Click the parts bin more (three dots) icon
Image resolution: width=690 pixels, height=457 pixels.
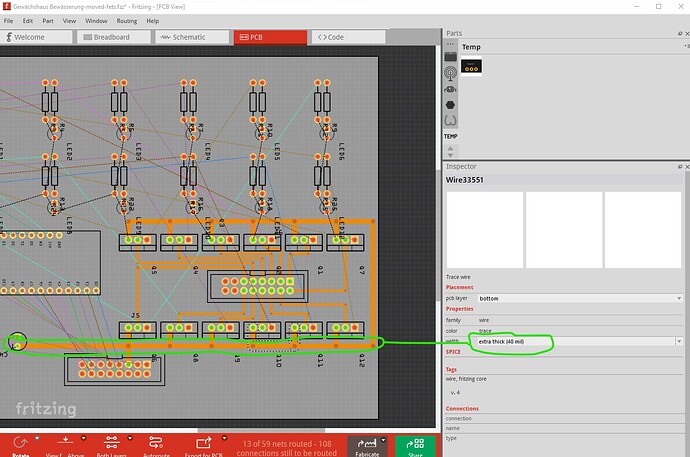coord(450,44)
